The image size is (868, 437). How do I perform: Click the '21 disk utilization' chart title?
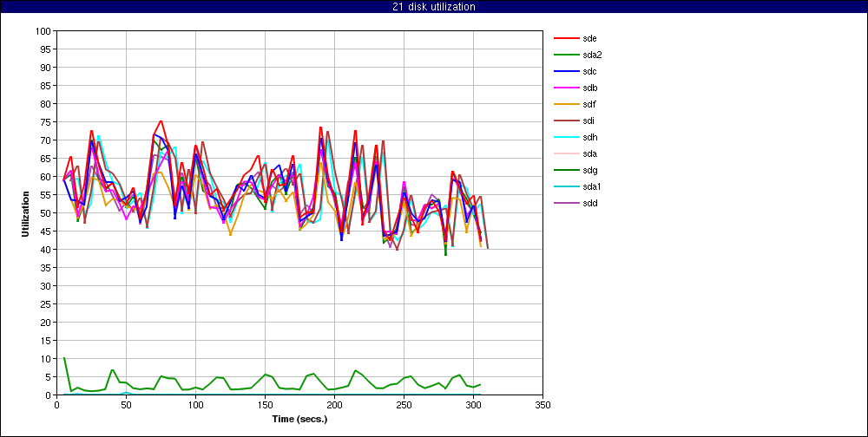(433, 7)
